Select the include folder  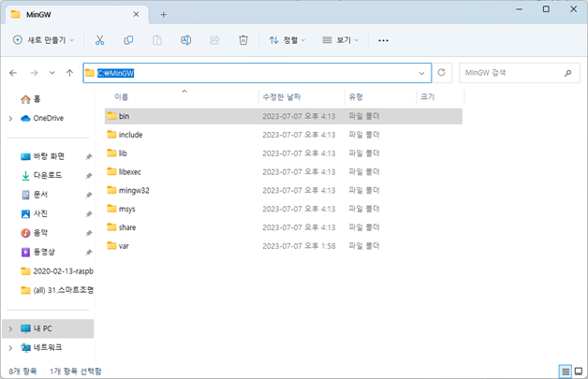click(283, 135)
